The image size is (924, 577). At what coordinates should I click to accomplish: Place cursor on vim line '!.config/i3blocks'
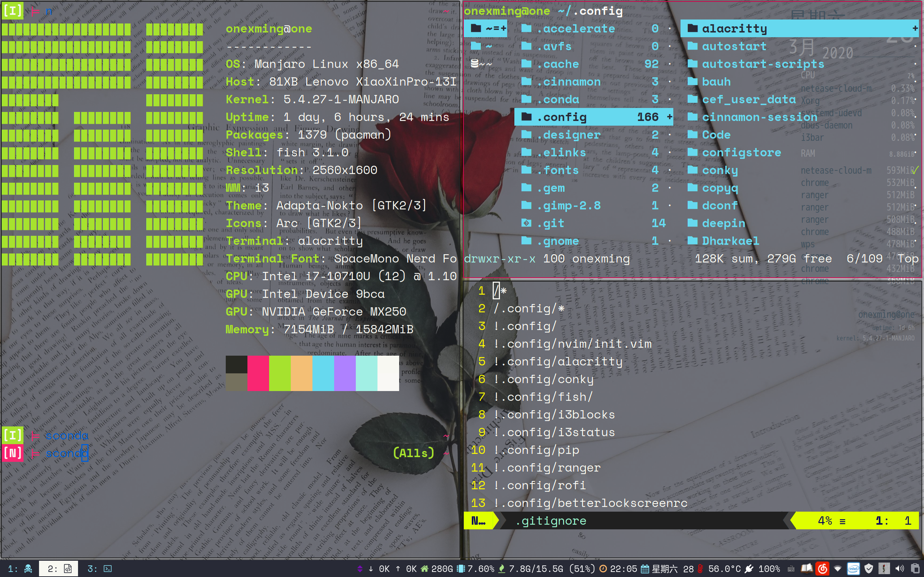click(554, 415)
